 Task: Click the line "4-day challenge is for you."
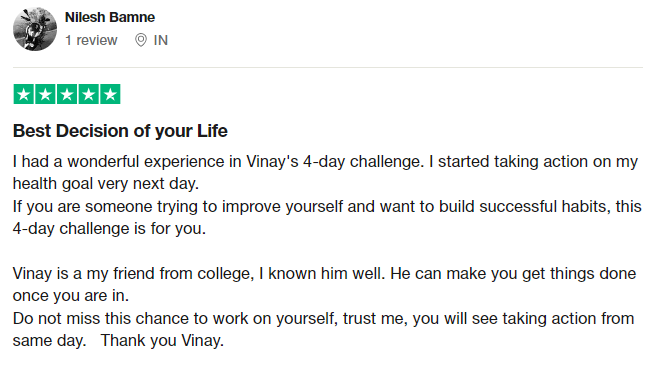point(109,229)
